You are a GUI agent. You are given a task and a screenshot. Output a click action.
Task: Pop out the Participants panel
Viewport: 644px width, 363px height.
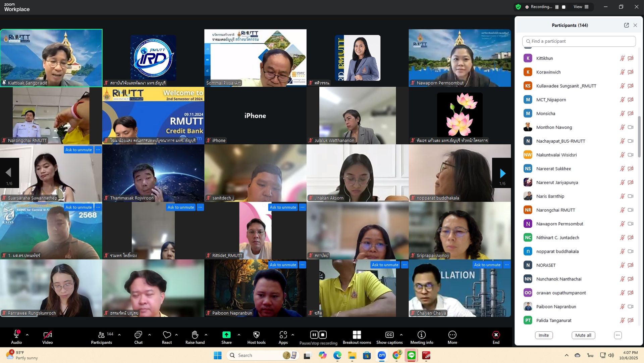(626, 25)
